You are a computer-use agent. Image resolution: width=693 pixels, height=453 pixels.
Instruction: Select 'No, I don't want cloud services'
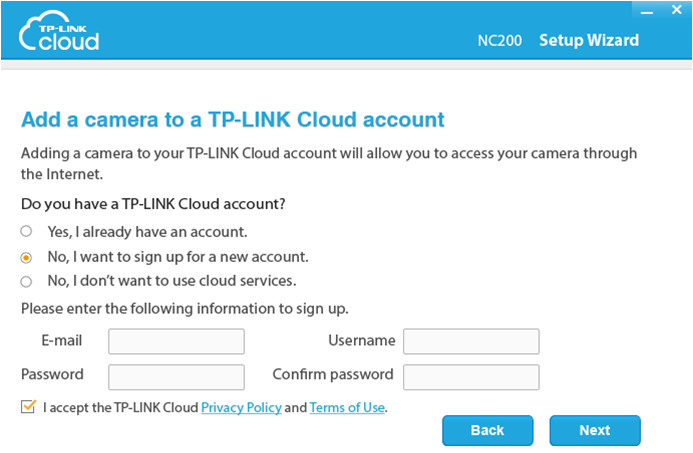pyautogui.click(x=27, y=281)
